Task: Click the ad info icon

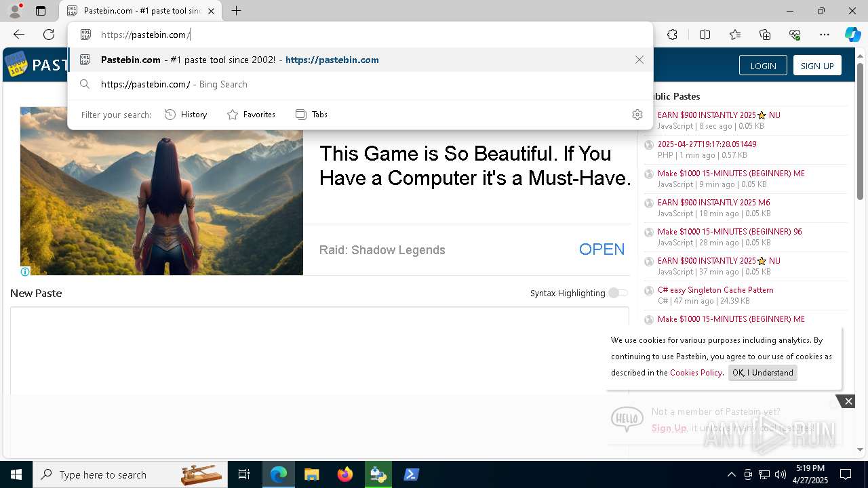Action: (x=25, y=272)
